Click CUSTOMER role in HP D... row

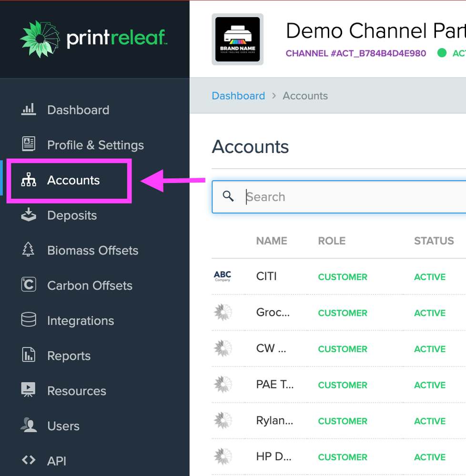(343, 457)
